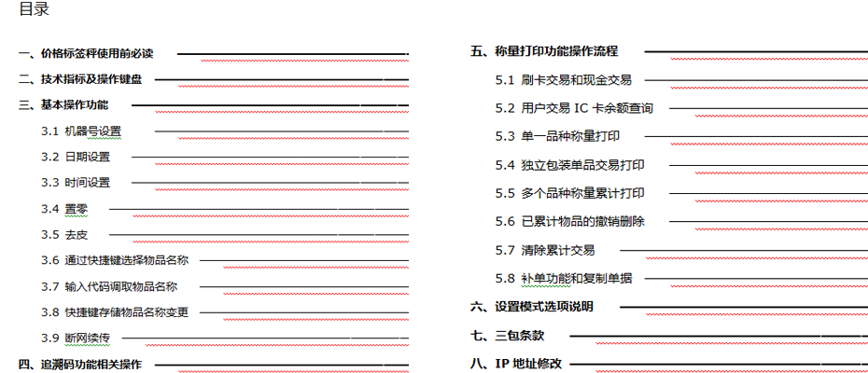Jump to 3.2 日期设置

(x=76, y=157)
